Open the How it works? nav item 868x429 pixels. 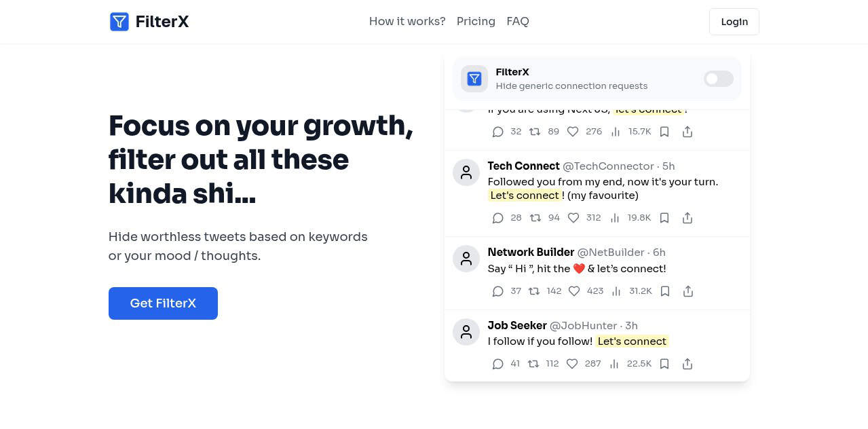tap(407, 22)
